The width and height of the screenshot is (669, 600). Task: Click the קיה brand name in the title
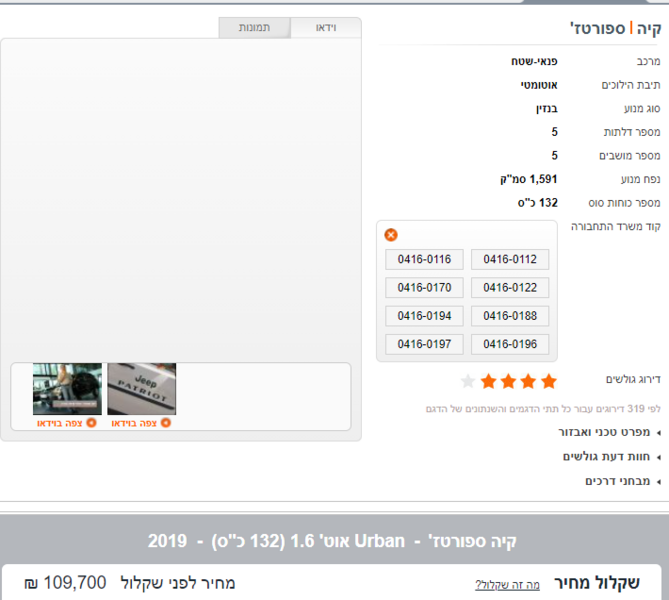[x=649, y=29]
